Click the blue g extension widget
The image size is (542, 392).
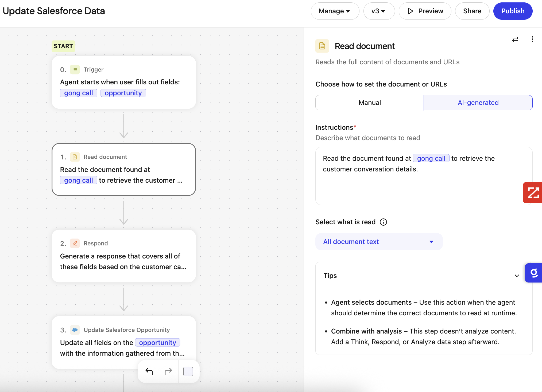(533, 273)
